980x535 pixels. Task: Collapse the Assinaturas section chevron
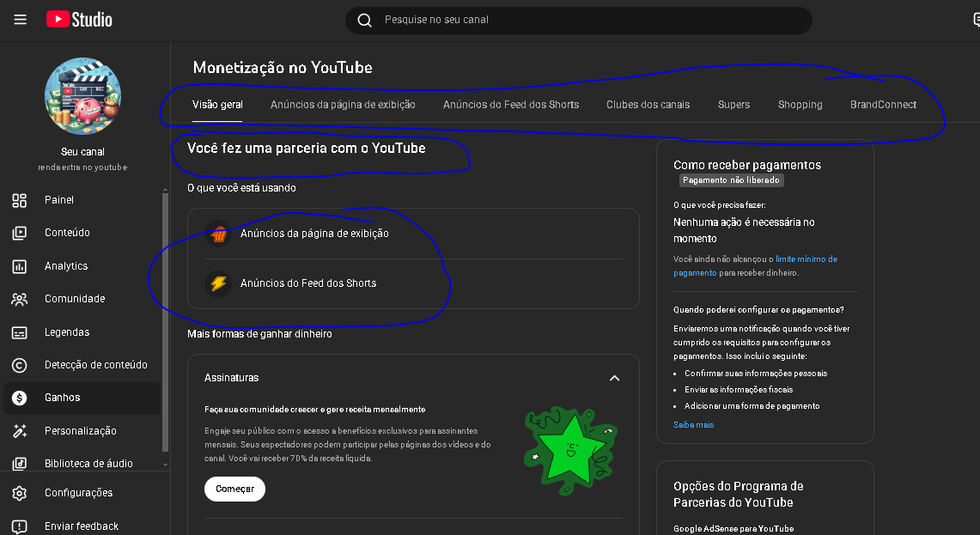614,378
